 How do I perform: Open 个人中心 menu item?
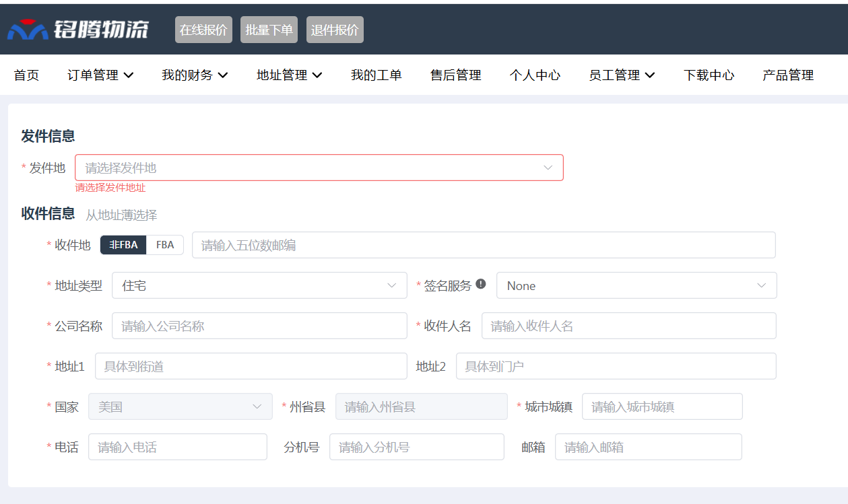click(535, 75)
